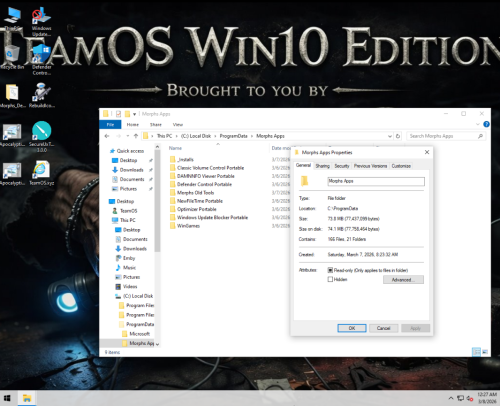Click Cancel in Morphs Apps Properties
500x406 pixels.
383,328
